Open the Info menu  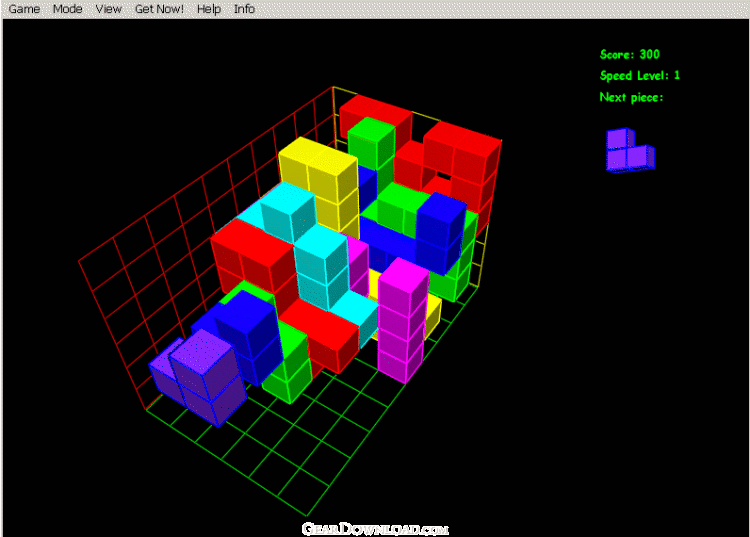(244, 9)
